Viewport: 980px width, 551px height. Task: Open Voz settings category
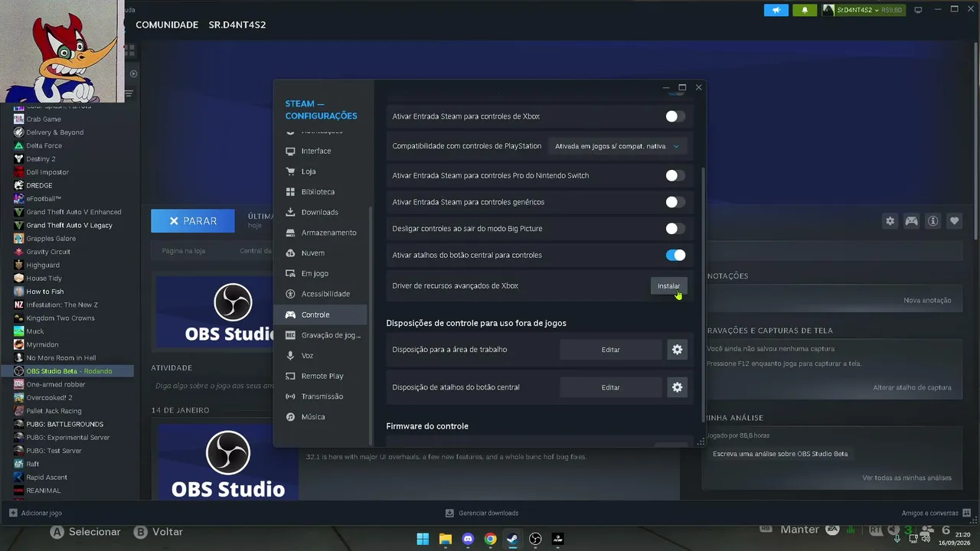322,356
